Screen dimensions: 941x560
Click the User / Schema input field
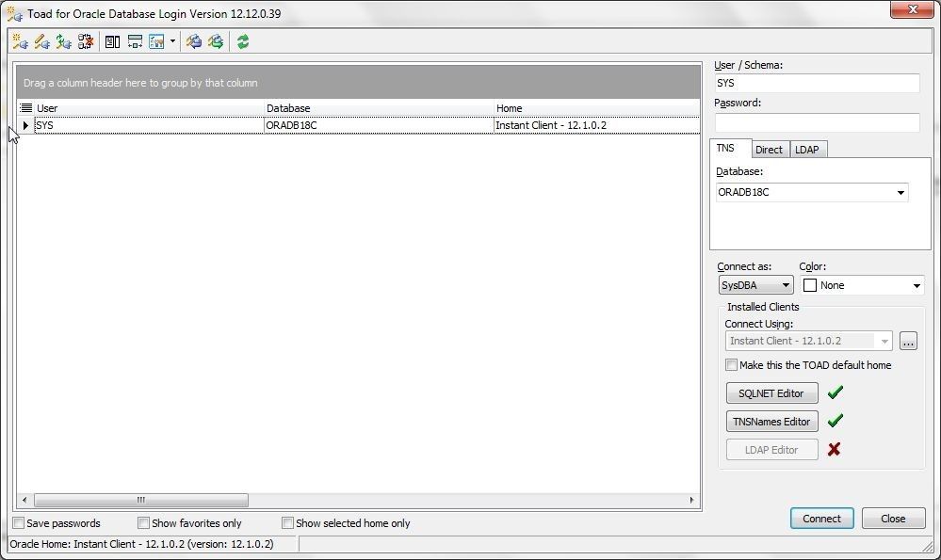tap(817, 84)
